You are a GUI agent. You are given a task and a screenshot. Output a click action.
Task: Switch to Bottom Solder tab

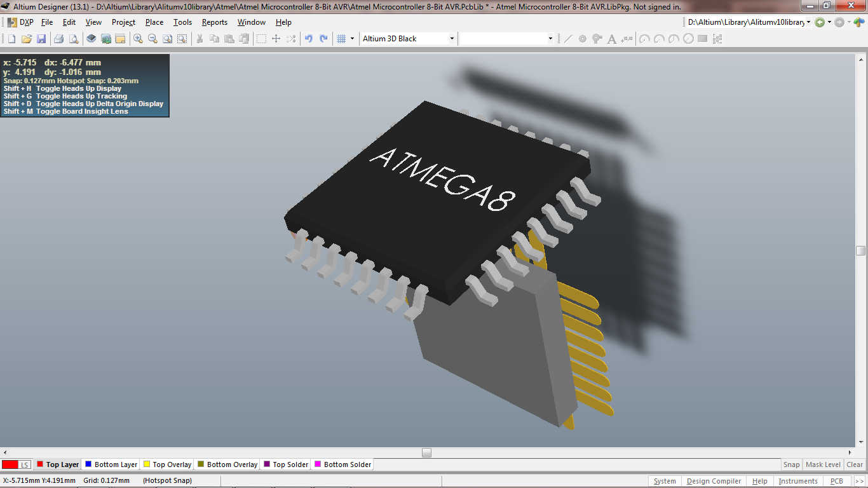coord(343,464)
